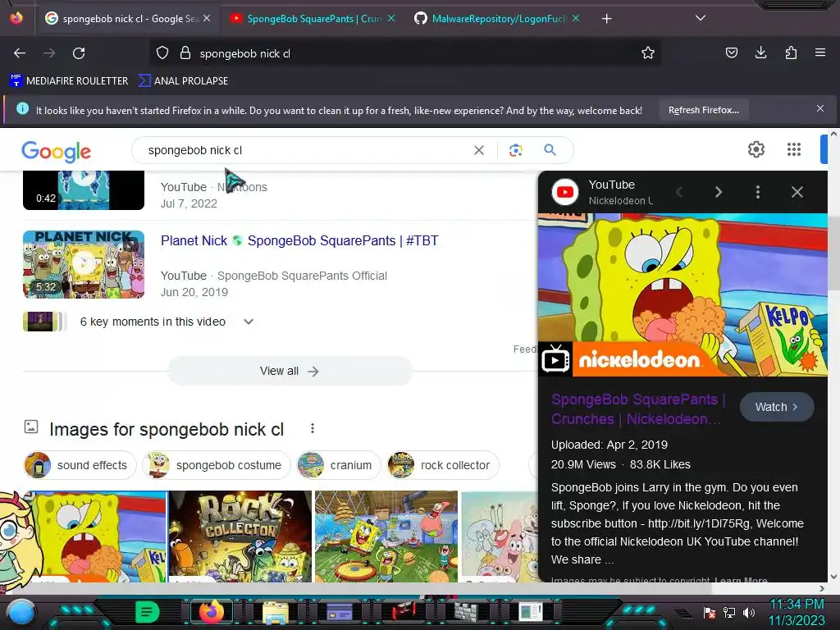Close the YouTube preview panel
The height and width of the screenshot is (630, 840).
[x=797, y=192]
